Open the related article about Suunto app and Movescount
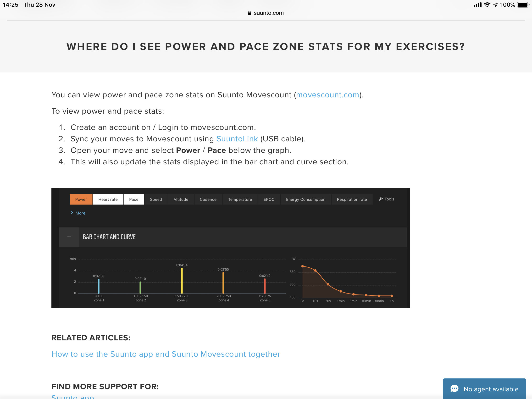Screen dimensions: 532x399 [x=166, y=354]
